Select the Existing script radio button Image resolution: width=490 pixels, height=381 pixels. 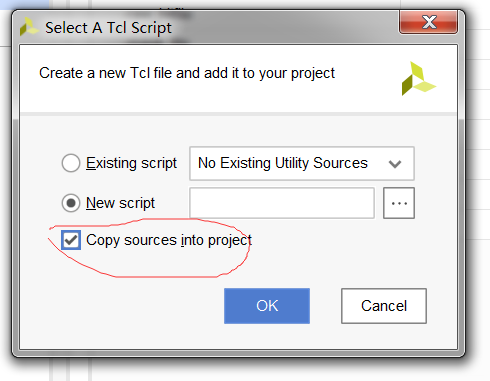click(71, 163)
